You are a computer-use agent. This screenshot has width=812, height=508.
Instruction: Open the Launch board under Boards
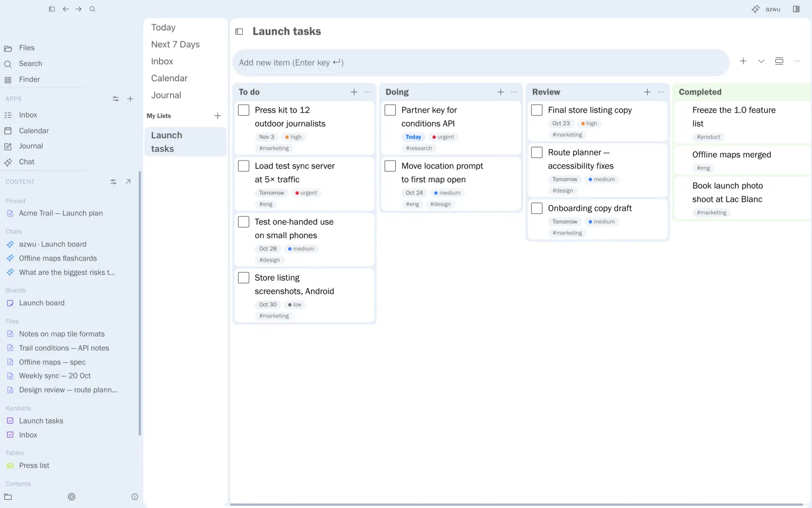pos(42,303)
